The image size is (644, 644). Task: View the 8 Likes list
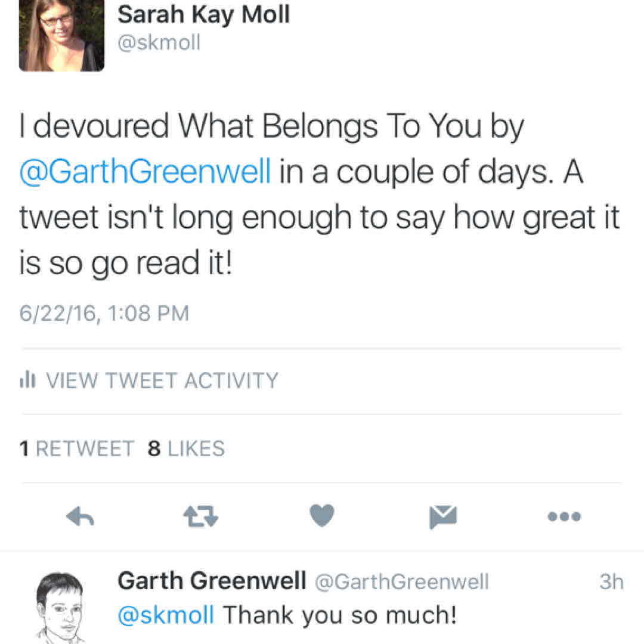[x=187, y=448]
